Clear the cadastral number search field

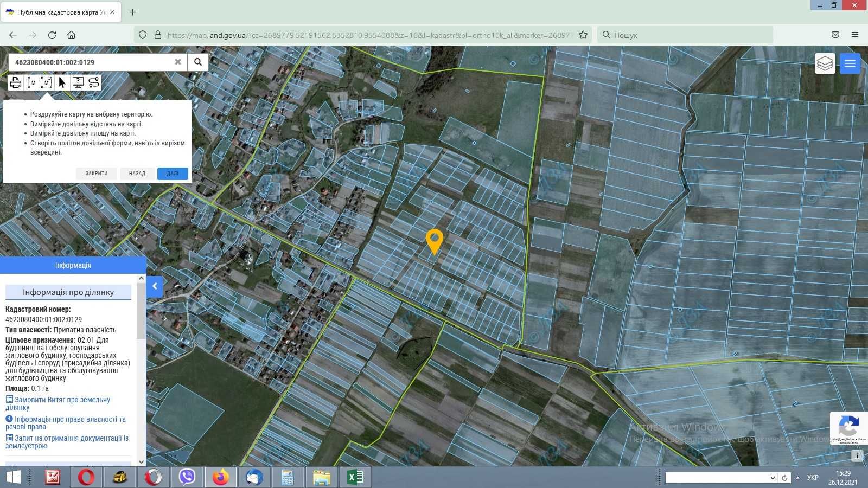click(x=177, y=62)
